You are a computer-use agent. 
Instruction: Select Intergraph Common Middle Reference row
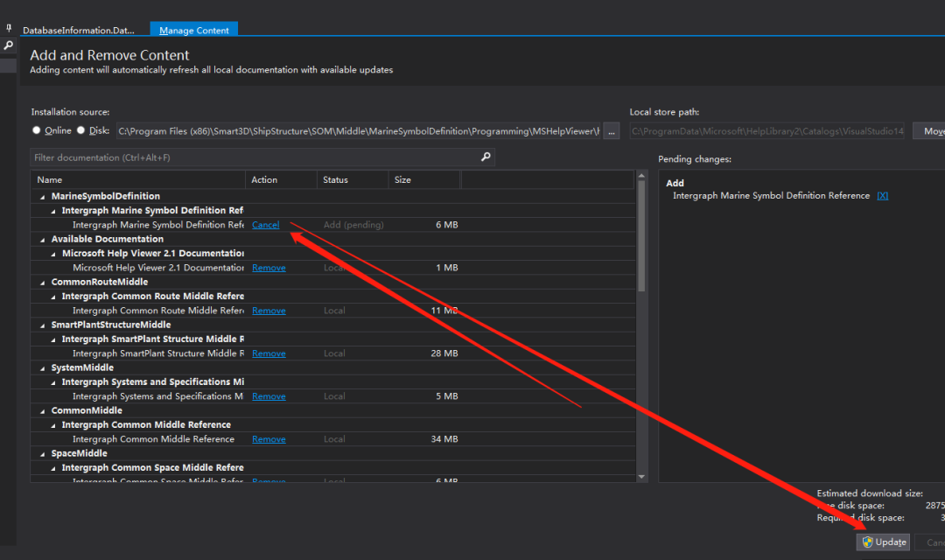(333, 439)
